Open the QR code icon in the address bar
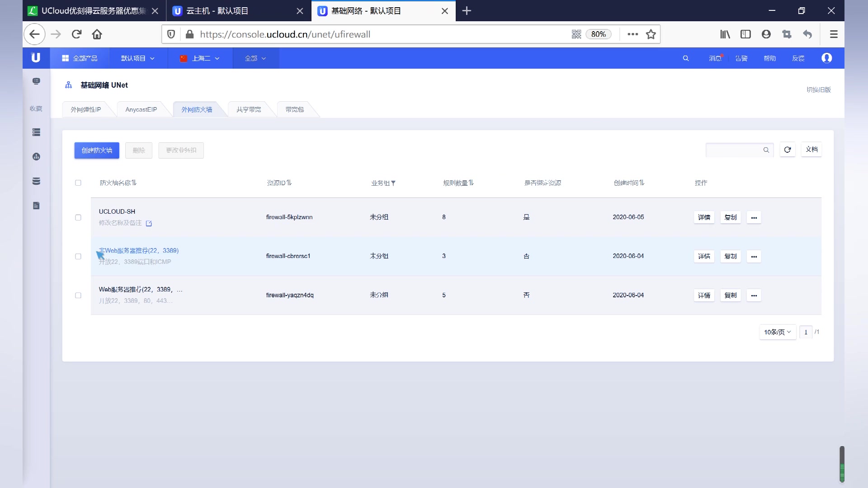The width and height of the screenshot is (868, 488). (576, 34)
